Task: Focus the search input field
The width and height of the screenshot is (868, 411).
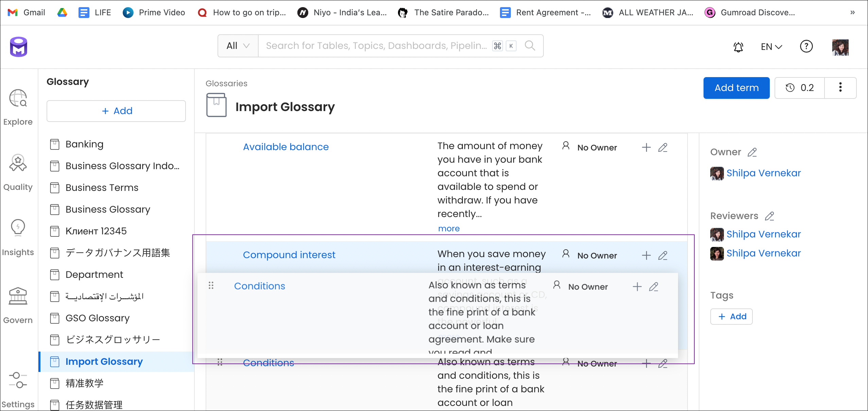Action: pyautogui.click(x=376, y=46)
